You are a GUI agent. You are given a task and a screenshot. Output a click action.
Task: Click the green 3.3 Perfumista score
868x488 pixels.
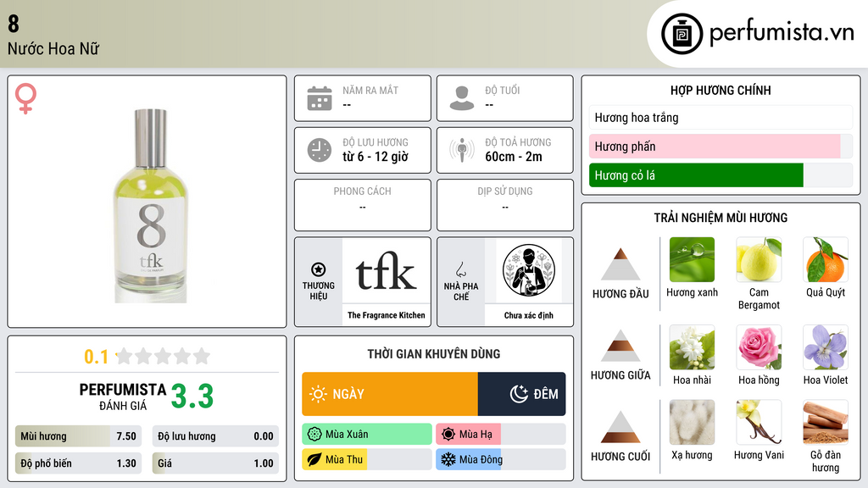[192, 396]
